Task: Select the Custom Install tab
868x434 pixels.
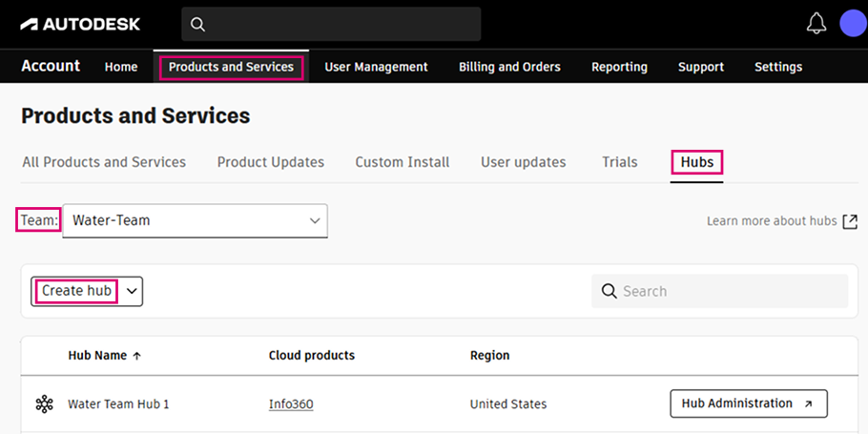Action: 403,162
